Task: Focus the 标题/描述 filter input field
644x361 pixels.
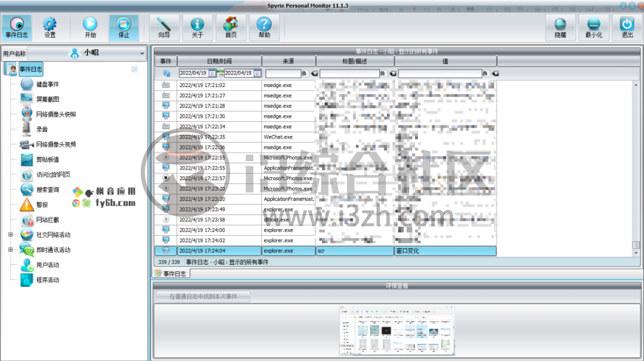Action: pos(349,73)
